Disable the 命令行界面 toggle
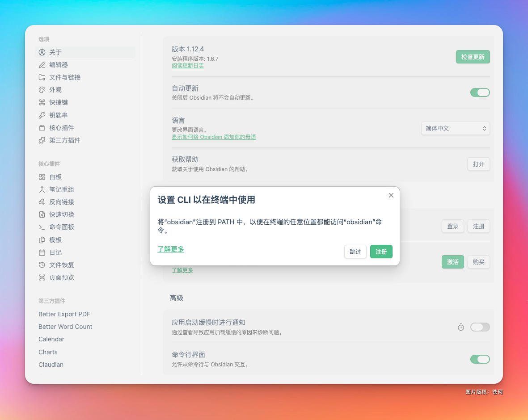Viewport: 528px width, 420px height. 480,359
